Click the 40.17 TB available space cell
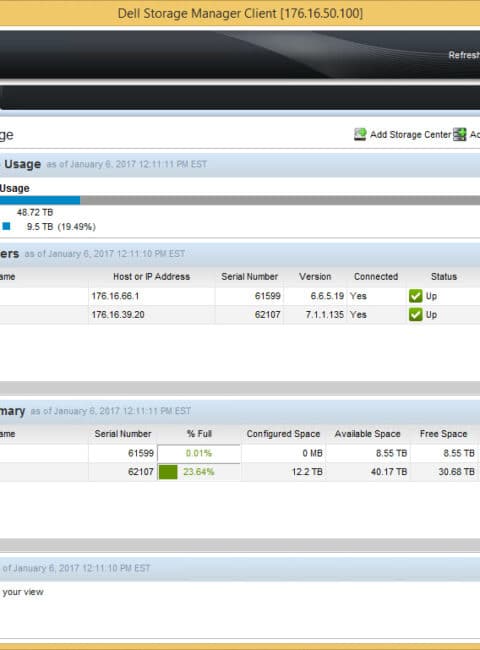Screen dimensions: 480x650 pyautogui.click(x=368, y=472)
